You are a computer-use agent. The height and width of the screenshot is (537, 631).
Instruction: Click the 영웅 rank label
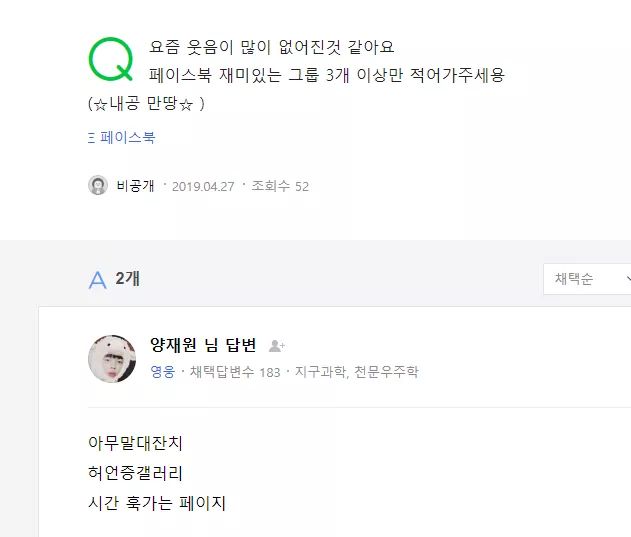[x=162, y=372]
